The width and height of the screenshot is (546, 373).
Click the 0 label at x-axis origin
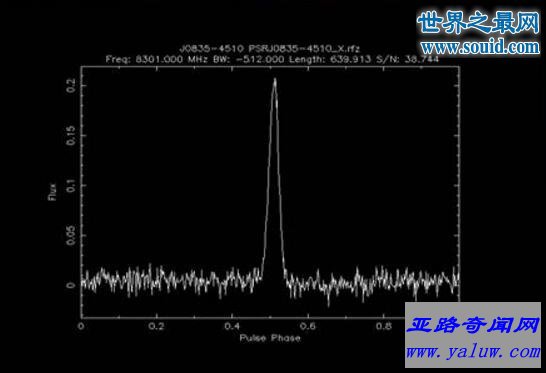(81, 326)
